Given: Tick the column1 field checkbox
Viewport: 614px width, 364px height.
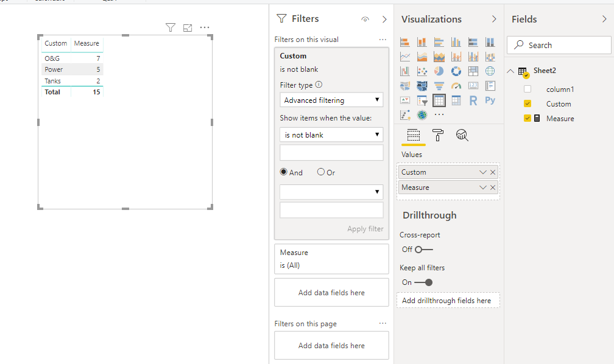Looking at the screenshot, I should pyautogui.click(x=528, y=89).
